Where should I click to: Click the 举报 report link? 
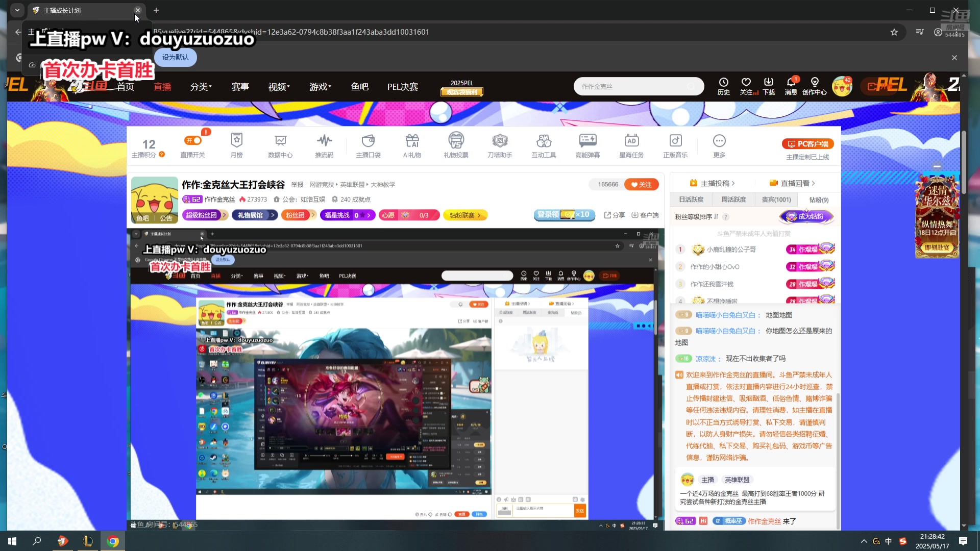point(297,185)
